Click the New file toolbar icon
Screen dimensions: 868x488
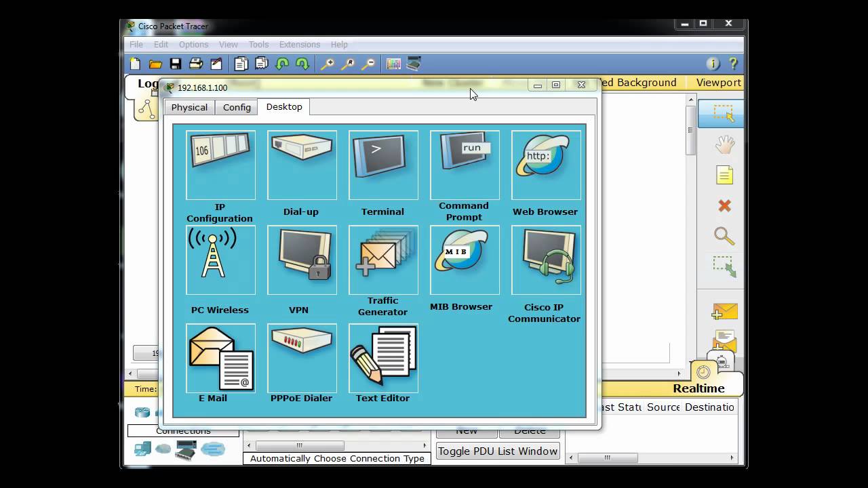tap(135, 64)
